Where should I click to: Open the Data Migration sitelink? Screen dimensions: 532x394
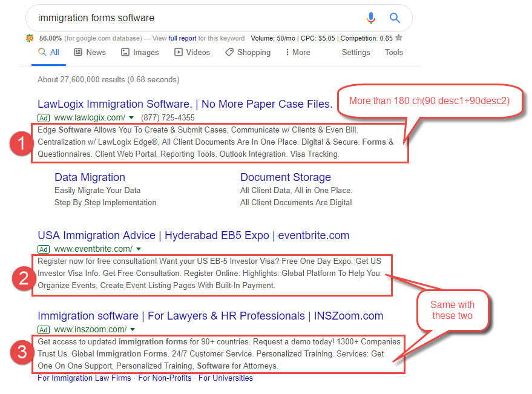(x=90, y=177)
